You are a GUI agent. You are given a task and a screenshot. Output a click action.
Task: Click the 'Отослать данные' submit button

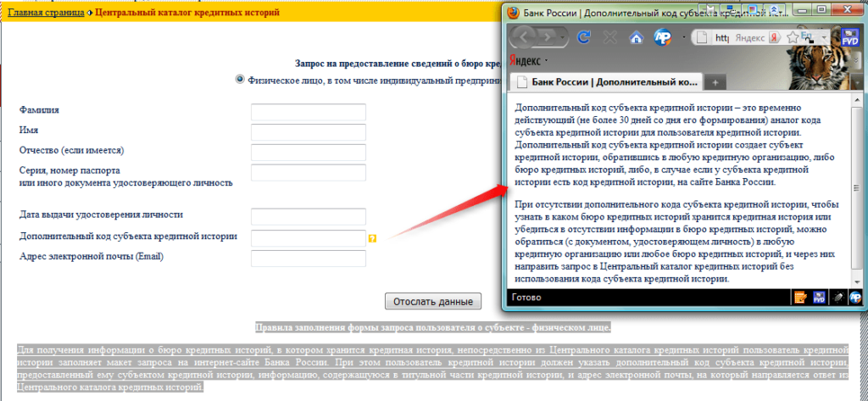point(433,302)
